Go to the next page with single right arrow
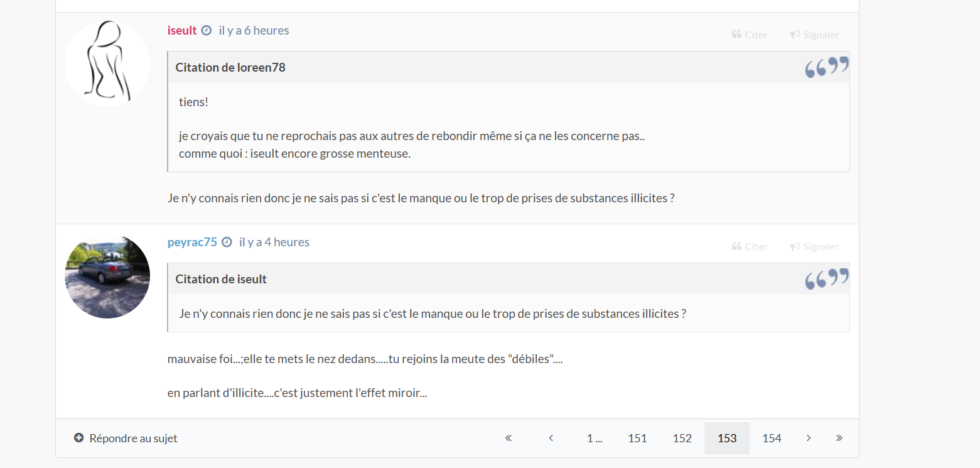 pyautogui.click(x=809, y=438)
